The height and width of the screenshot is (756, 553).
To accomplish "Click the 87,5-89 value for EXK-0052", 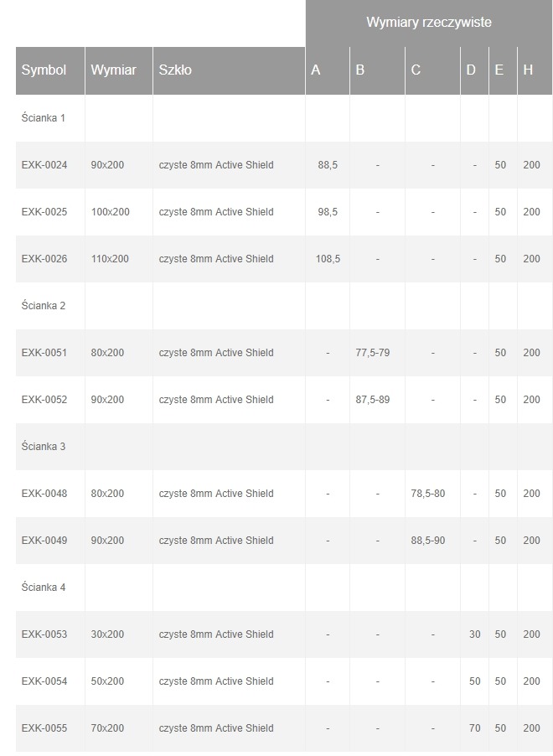I will 373,400.
